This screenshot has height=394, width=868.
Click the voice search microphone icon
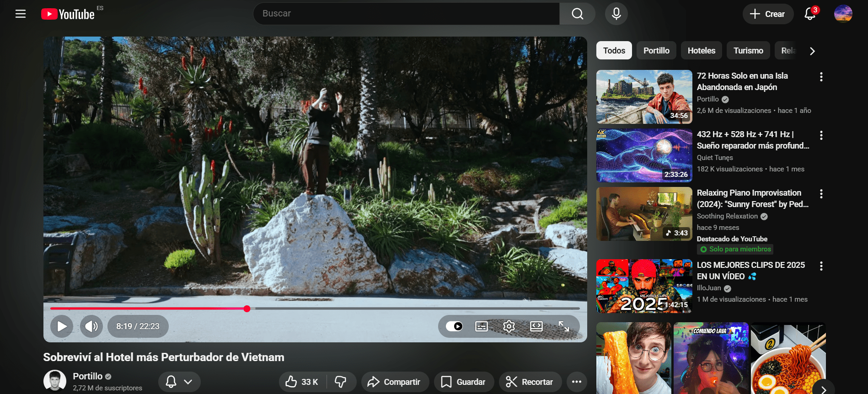pos(616,14)
